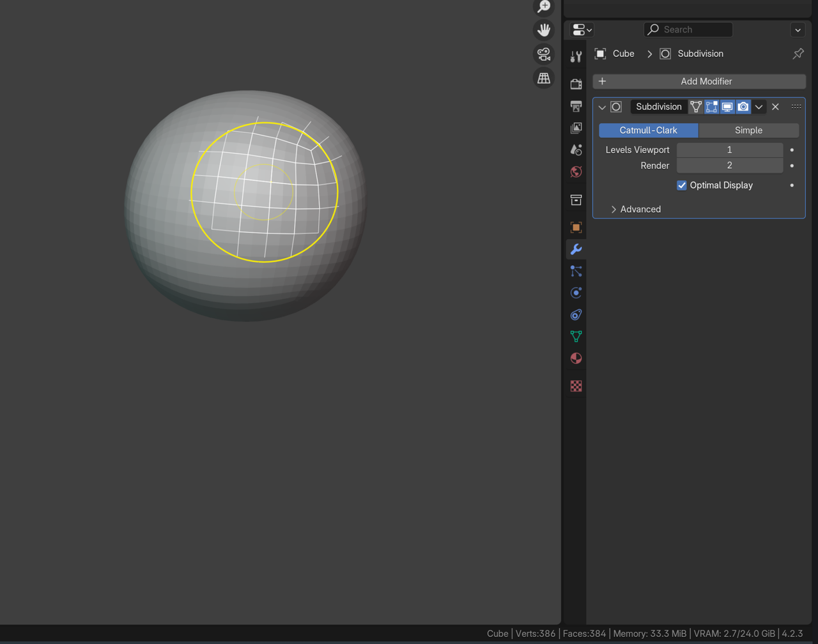818x644 pixels.
Task: Open the Material properties tab
Action: click(x=576, y=358)
